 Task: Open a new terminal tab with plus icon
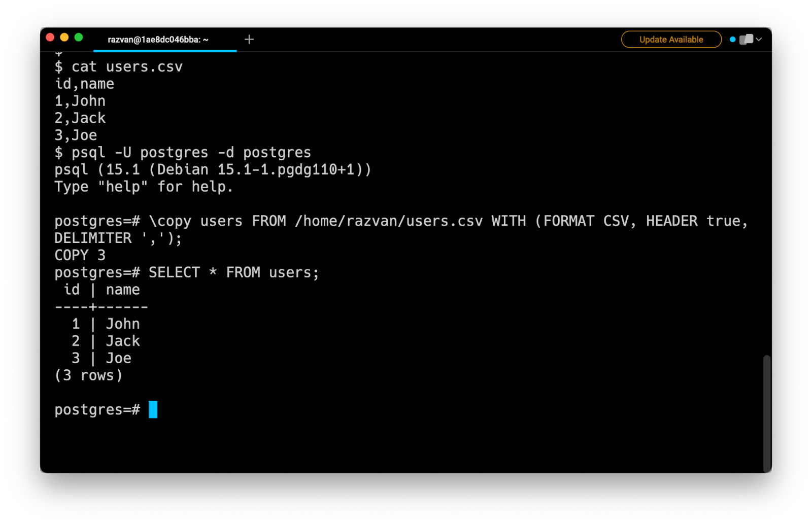point(249,40)
